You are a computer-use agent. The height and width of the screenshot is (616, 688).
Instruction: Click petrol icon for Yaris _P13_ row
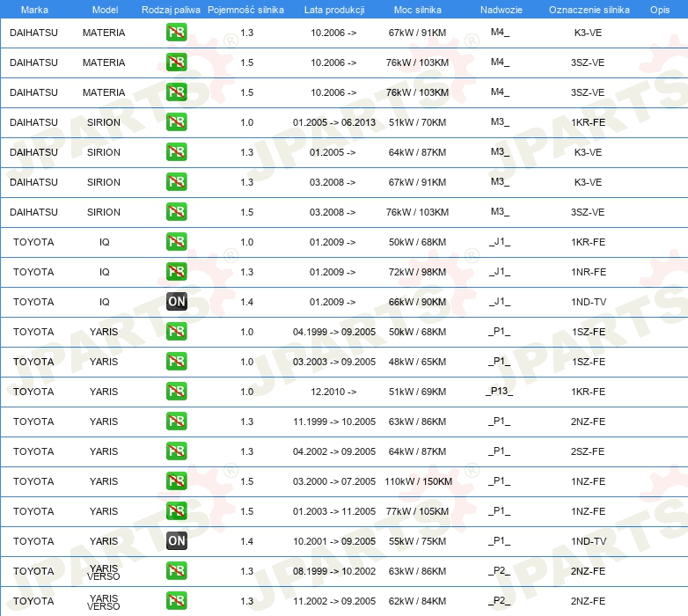pyautogui.click(x=176, y=391)
